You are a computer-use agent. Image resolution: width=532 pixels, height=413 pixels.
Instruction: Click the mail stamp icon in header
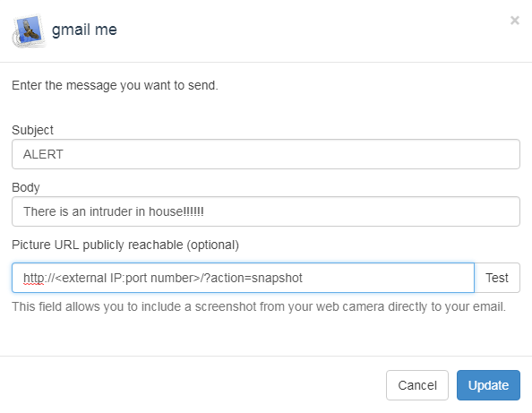(x=29, y=30)
